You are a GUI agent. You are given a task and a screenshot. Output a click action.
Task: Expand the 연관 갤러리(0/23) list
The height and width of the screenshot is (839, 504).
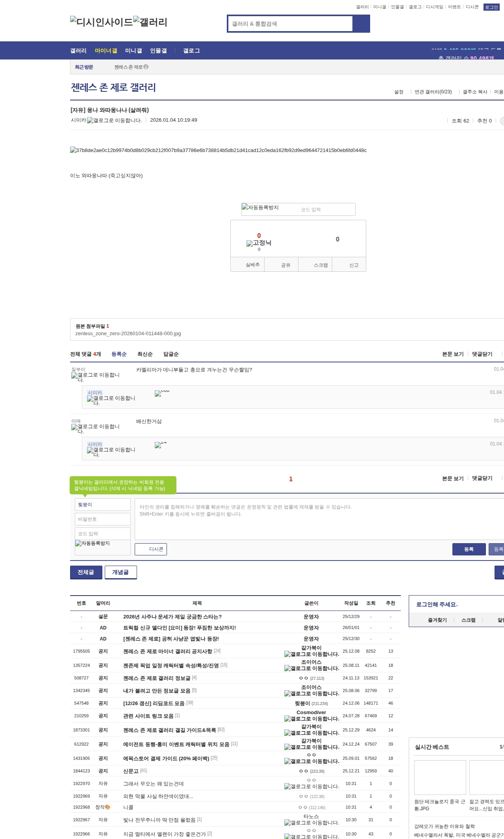coord(433,92)
